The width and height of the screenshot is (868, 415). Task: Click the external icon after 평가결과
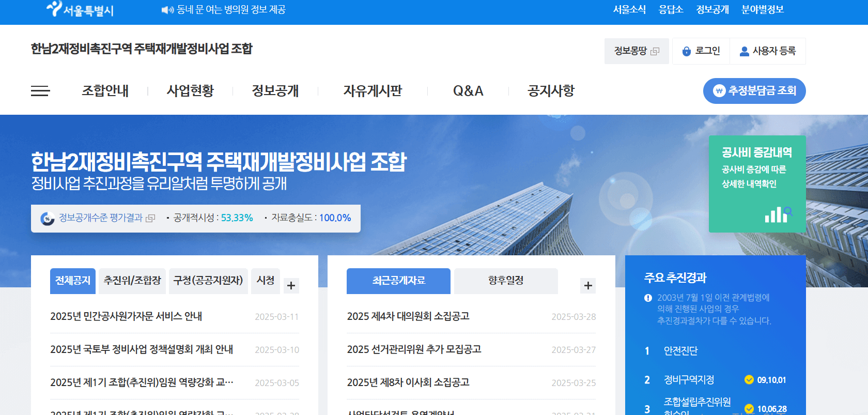[x=150, y=219]
